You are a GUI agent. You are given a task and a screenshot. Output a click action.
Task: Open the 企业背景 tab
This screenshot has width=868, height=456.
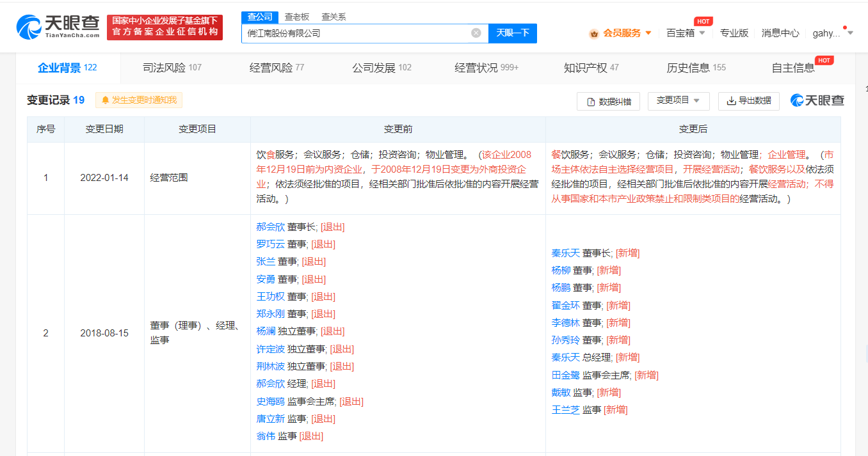[x=67, y=68]
